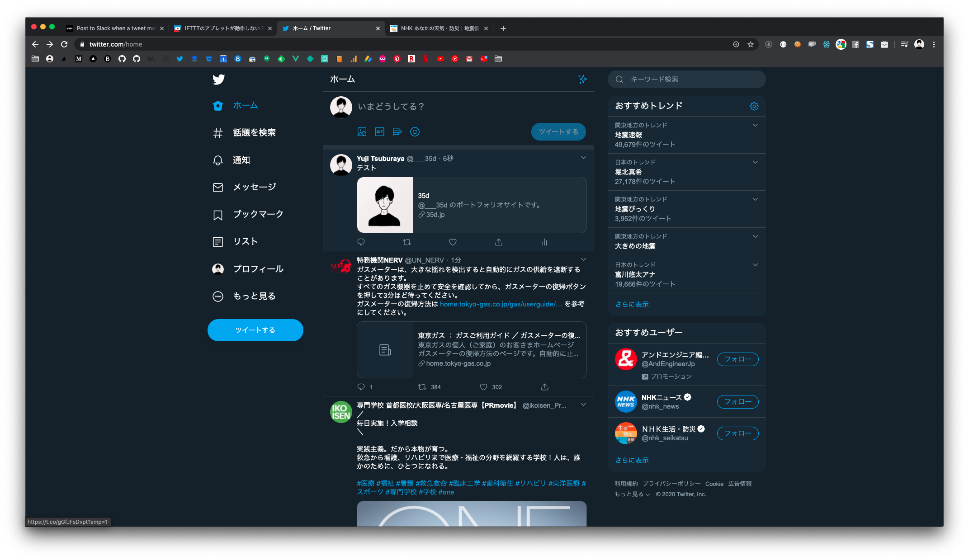Expand options for 地震速報 trend
969x560 pixels.
(x=755, y=125)
